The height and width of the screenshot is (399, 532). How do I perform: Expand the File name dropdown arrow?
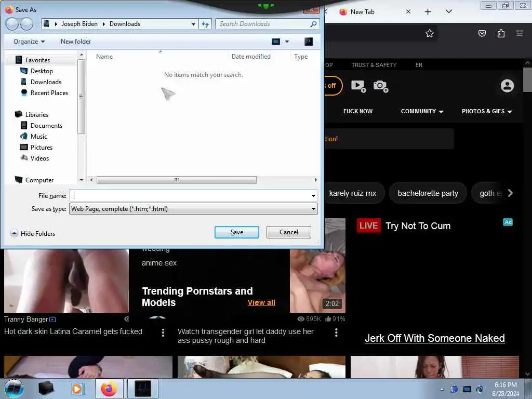pos(313,196)
